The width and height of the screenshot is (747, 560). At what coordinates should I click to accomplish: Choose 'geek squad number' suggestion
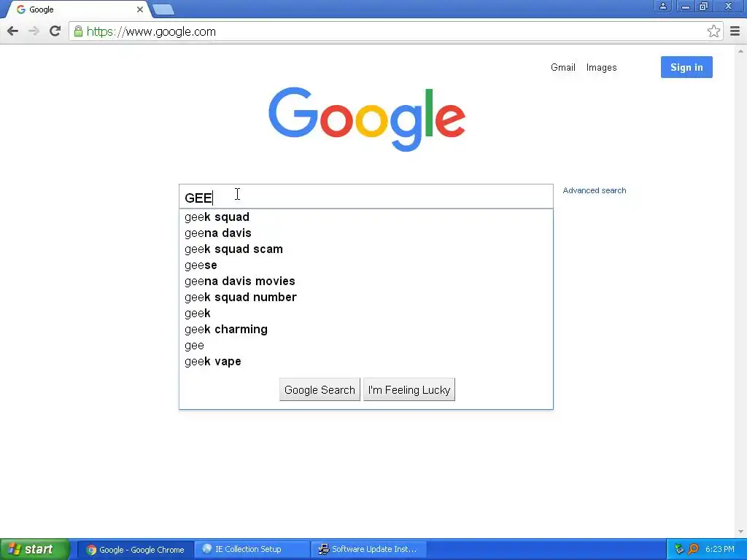[366, 297]
